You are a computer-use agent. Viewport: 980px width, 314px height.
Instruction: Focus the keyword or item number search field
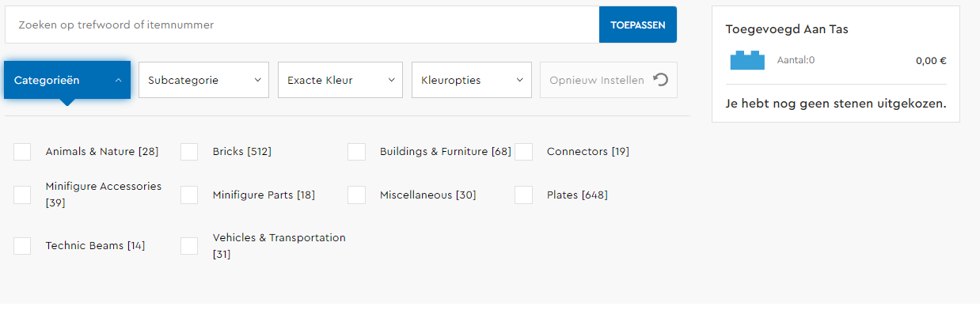coord(302,25)
